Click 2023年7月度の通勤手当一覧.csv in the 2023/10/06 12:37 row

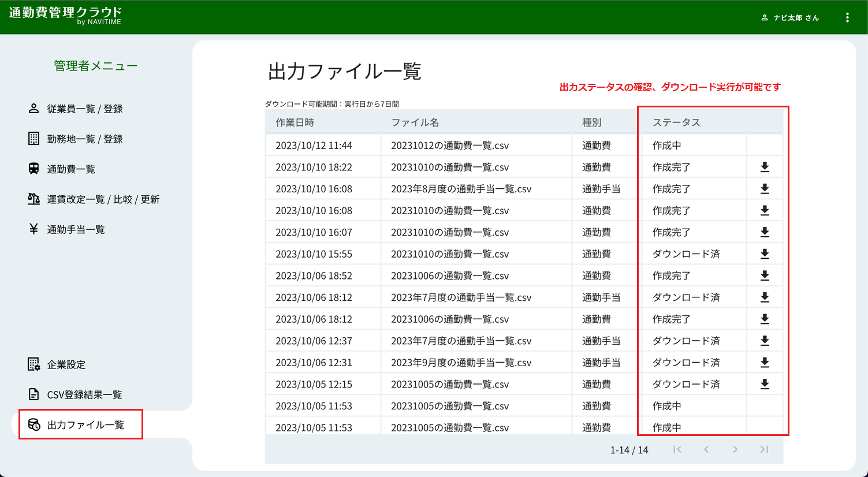461,341
